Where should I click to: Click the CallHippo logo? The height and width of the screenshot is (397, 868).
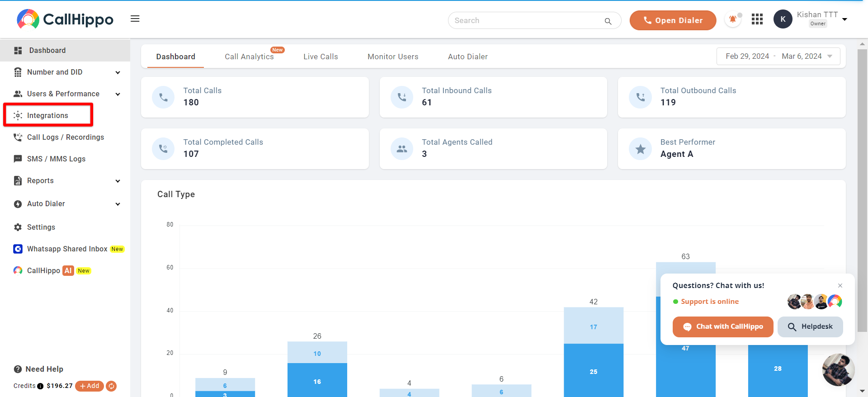point(65,19)
